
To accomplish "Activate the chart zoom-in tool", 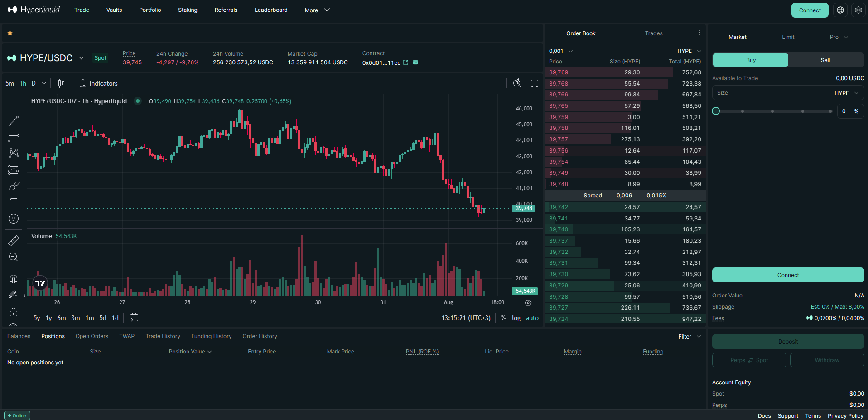I will point(14,257).
